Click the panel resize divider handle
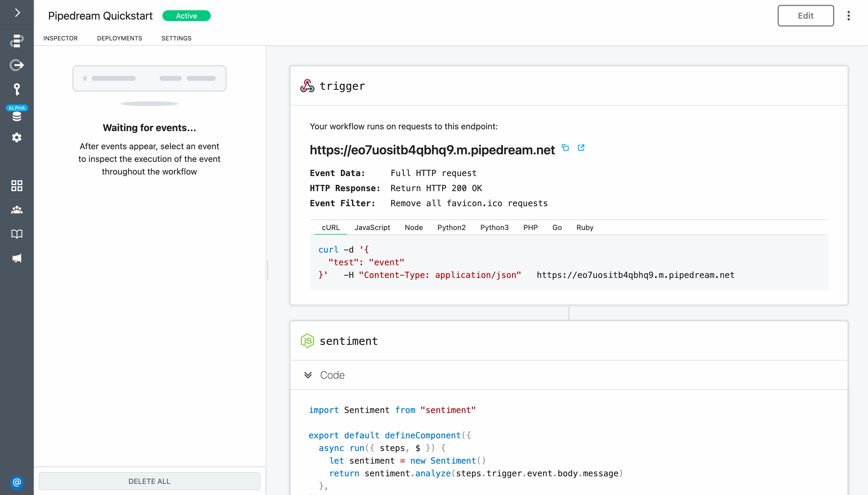This screenshot has height=495, width=868. (x=267, y=270)
